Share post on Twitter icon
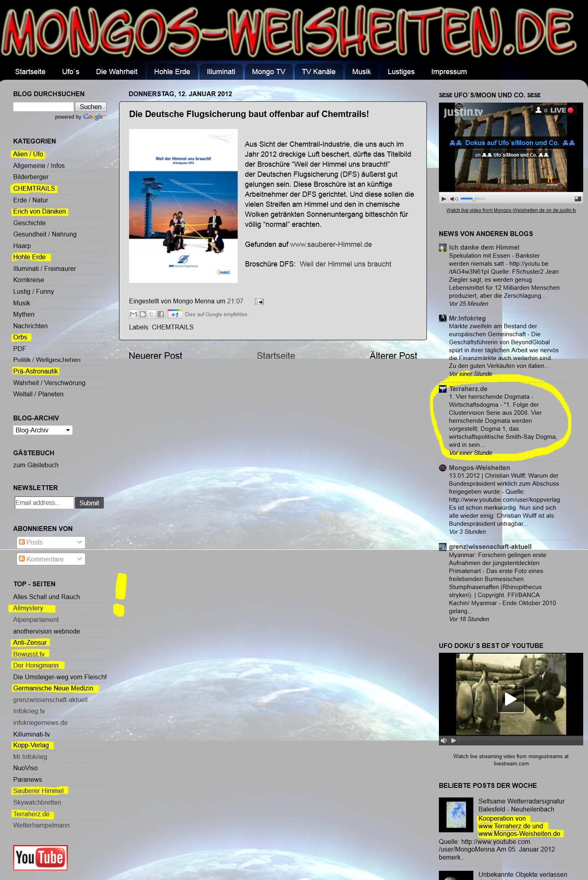The height and width of the screenshot is (880, 588). (152, 314)
